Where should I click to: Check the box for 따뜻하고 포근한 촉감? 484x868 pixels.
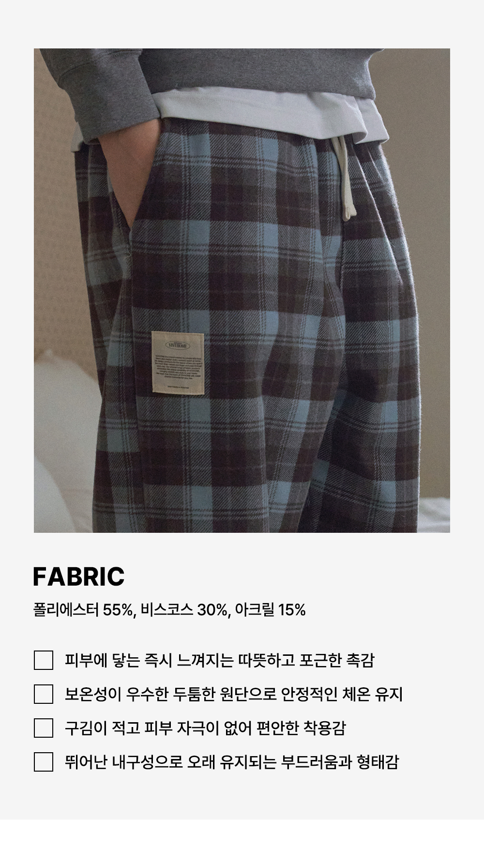click(x=44, y=660)
